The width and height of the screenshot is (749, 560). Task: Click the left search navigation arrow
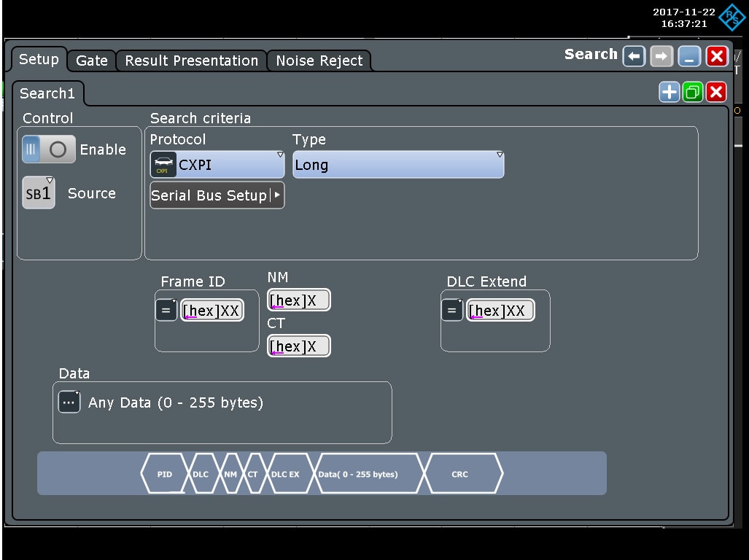[x=633, y=56]
